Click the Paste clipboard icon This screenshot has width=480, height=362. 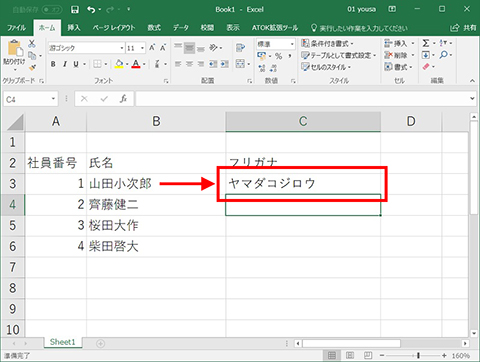point(15,49)
